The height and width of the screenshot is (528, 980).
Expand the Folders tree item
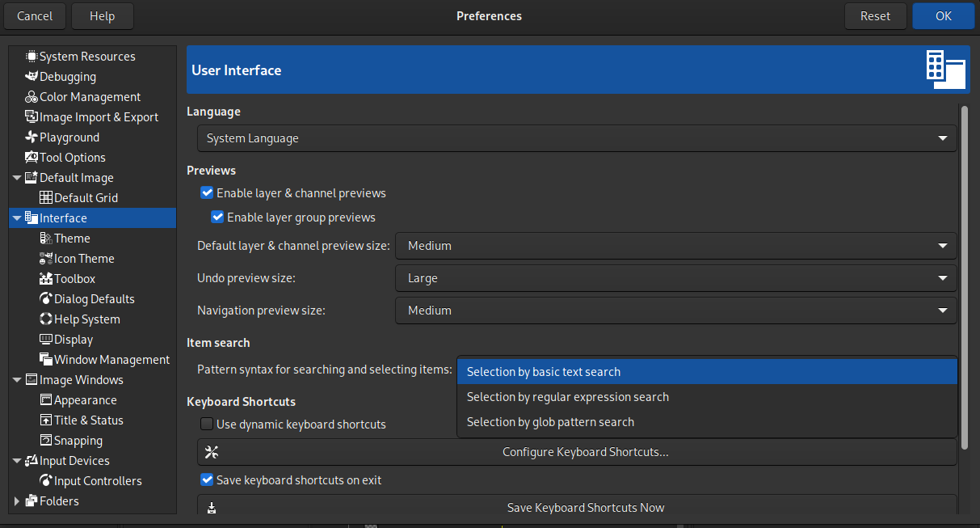pyautogui.click(x=15, y=501)
